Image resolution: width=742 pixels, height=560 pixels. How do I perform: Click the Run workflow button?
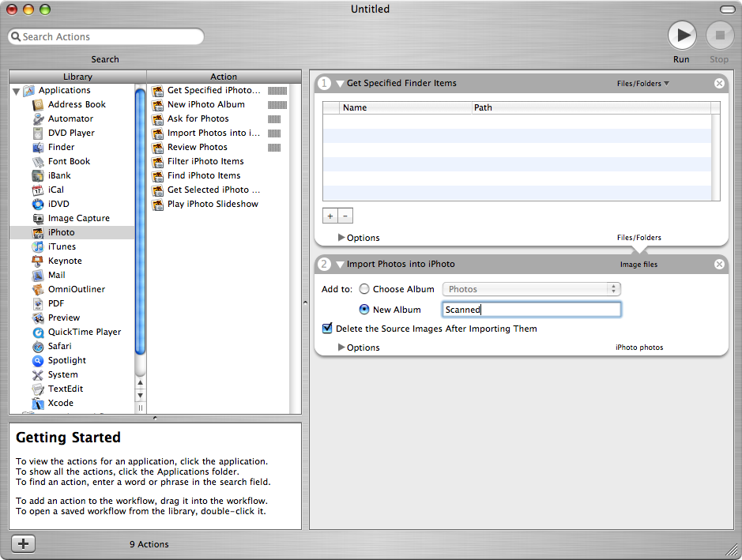682,35
